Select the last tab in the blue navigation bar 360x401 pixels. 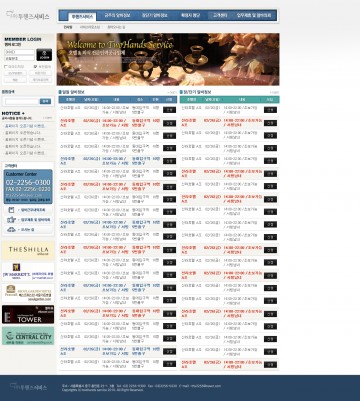pos(254,15)
